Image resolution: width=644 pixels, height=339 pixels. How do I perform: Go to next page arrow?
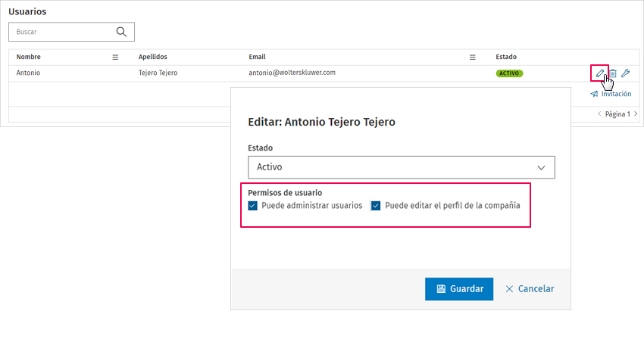(636, 114)
